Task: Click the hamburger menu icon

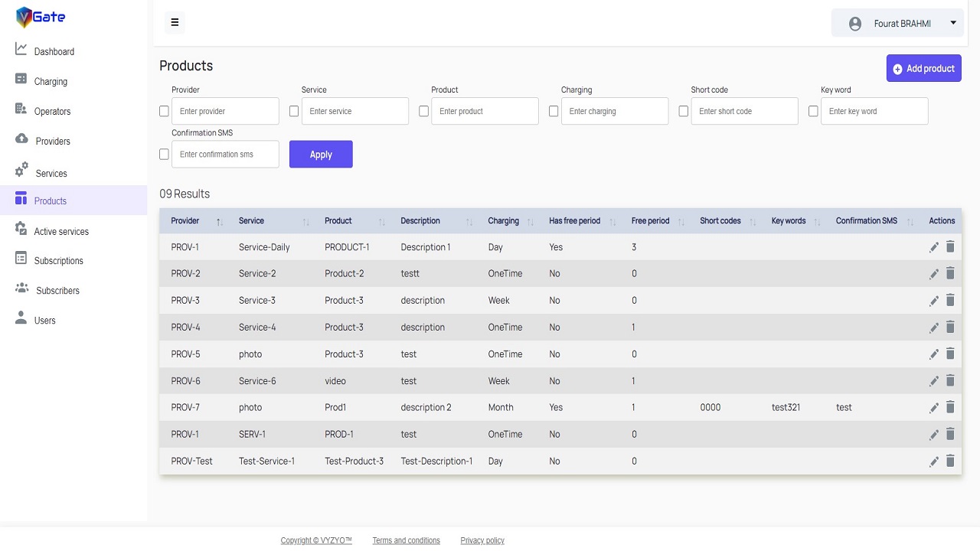Action: tap(175, 22)
